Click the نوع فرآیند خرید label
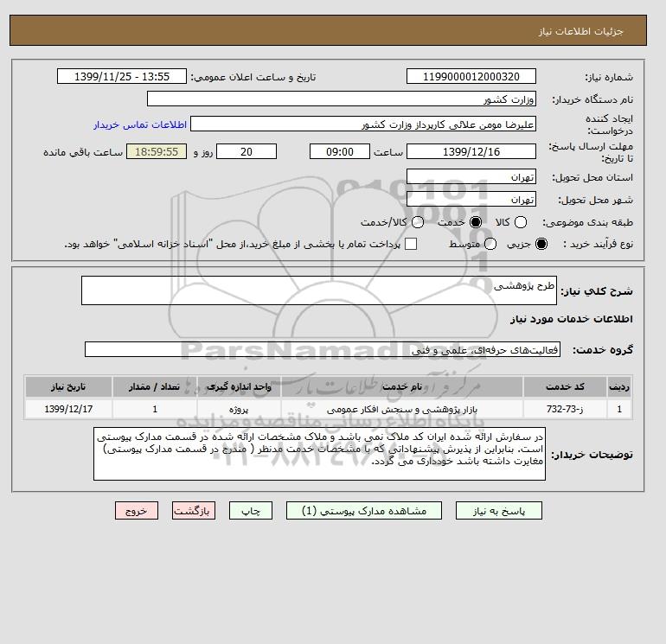666x644 pixels. pos(598,244)
